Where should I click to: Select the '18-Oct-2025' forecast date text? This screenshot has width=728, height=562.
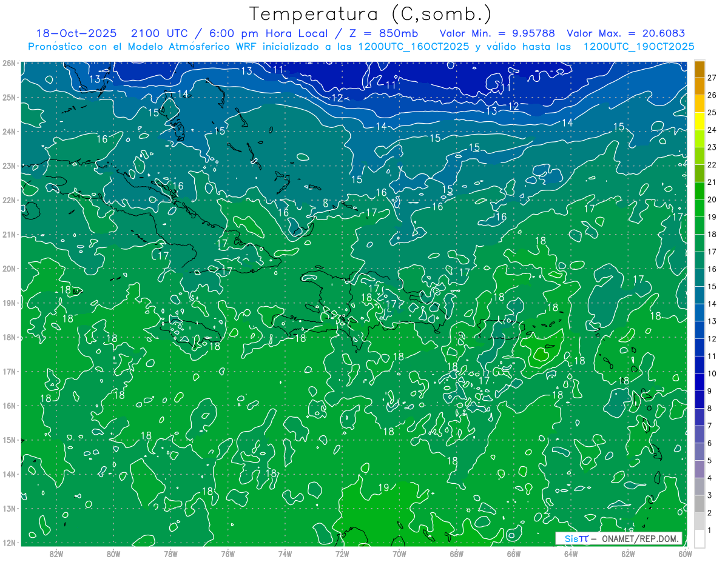[76, 33]
